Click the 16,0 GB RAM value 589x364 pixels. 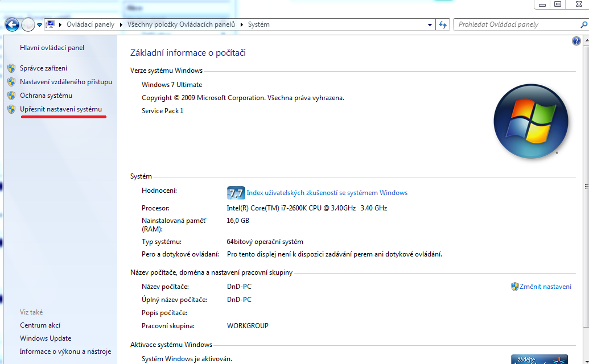pos(238,221)
